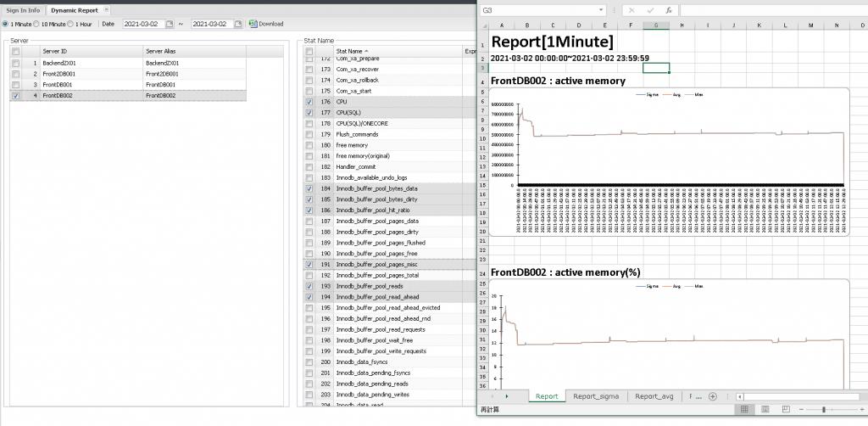The image size is (868, 426).
Task: Click Excel zoom out minus button
Action: click(802, 409)
